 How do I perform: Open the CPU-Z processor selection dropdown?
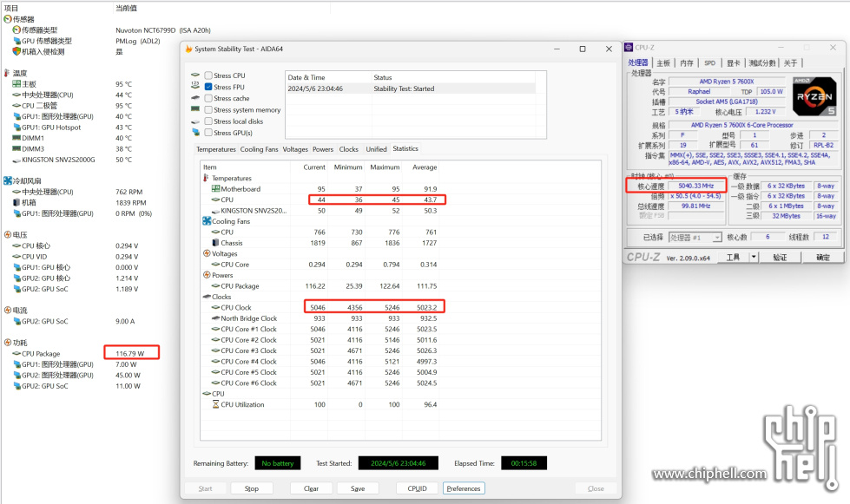click(x=695, y=237)
